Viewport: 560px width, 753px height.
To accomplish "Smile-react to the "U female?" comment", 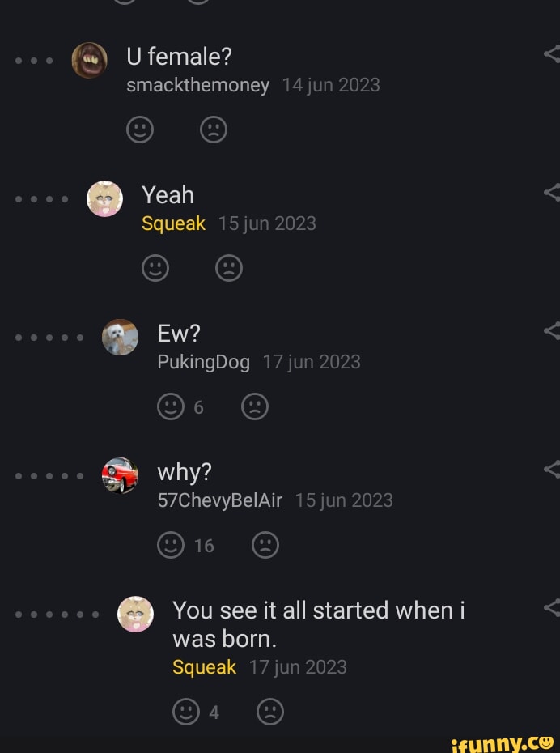I will coord(140,130).
